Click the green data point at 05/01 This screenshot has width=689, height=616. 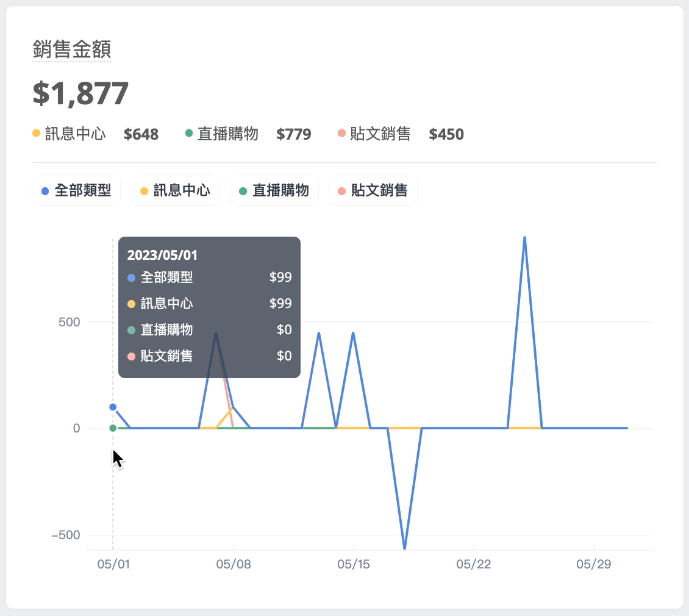(x=113, y=428)
